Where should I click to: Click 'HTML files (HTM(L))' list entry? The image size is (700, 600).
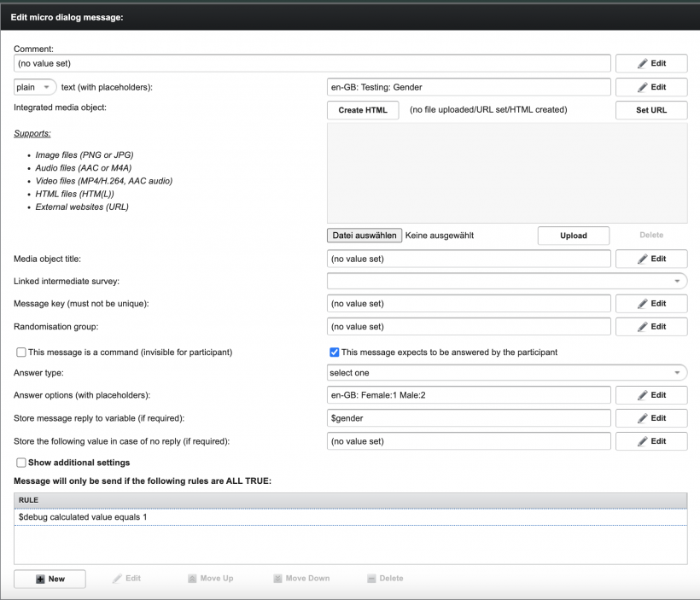pyautogui.click(x=74, y=194)
